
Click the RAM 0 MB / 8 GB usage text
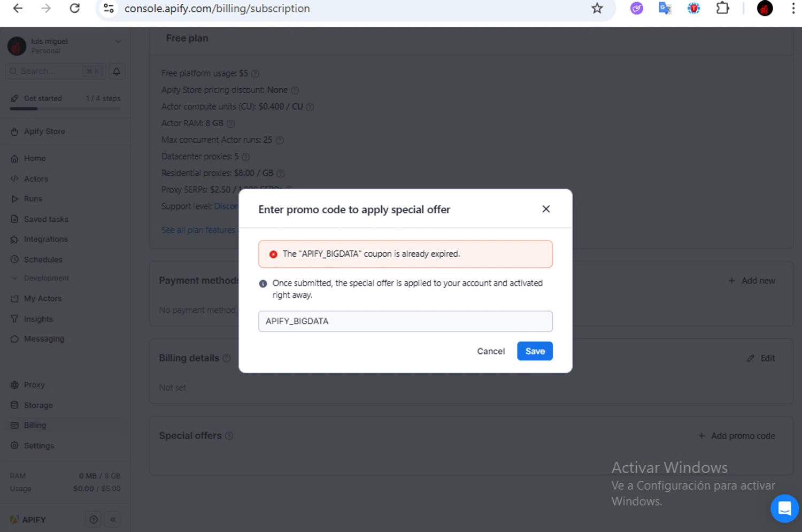pos(65,476)
